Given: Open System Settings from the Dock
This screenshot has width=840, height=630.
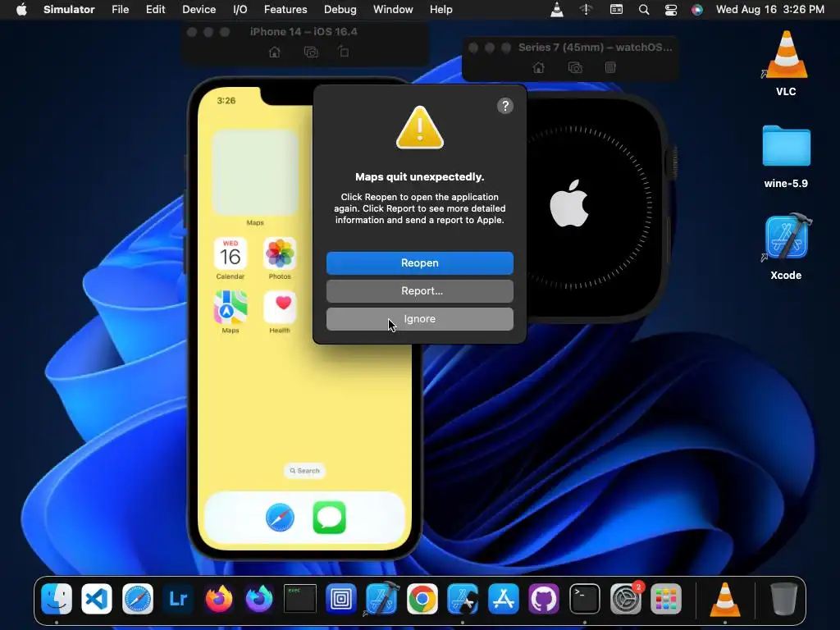Looking at the screenshot, I should tap(625, 598).
